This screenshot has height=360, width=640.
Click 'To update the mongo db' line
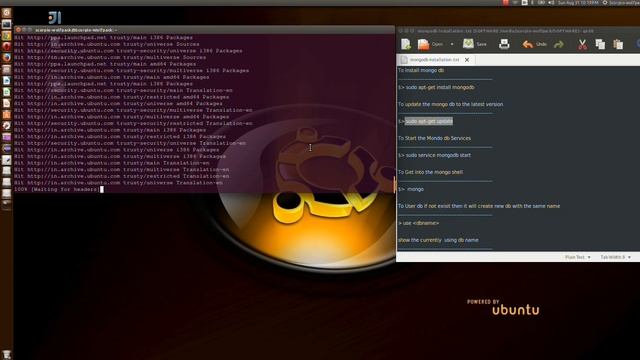tap(450, 104)
